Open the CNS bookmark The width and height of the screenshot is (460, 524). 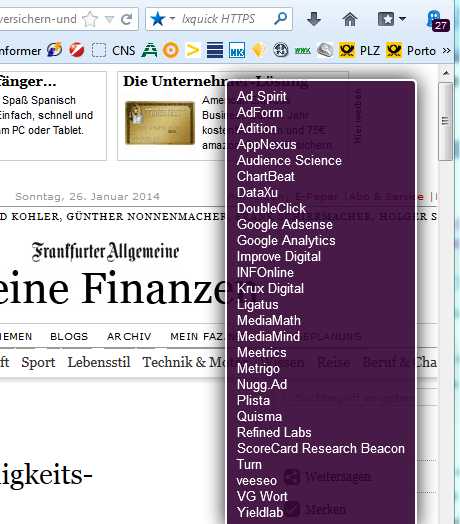(123, 51)
